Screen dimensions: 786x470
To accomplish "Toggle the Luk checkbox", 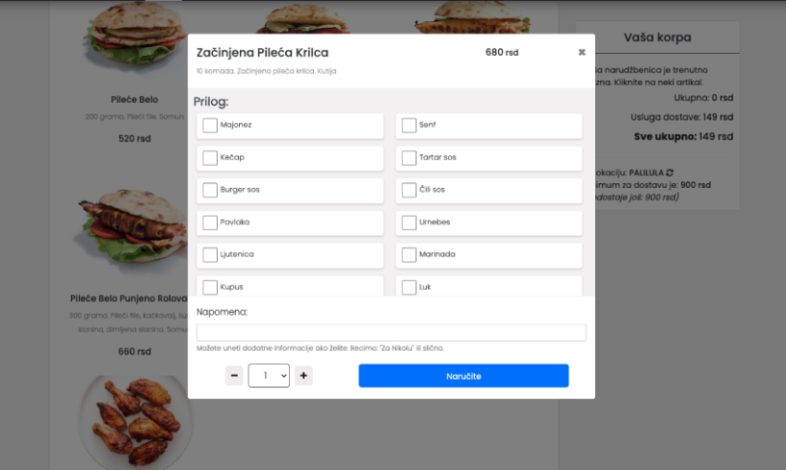I will click(409, 287).
